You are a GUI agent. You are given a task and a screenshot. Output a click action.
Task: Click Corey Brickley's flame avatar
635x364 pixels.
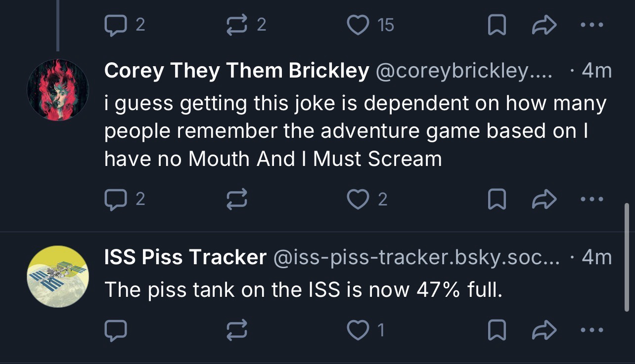click(58, 89)
